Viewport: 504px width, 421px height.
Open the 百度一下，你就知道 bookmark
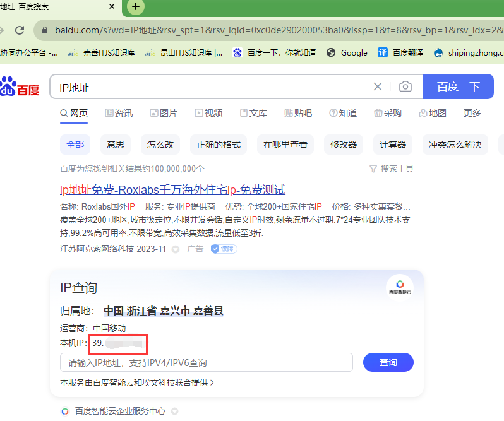274,52
